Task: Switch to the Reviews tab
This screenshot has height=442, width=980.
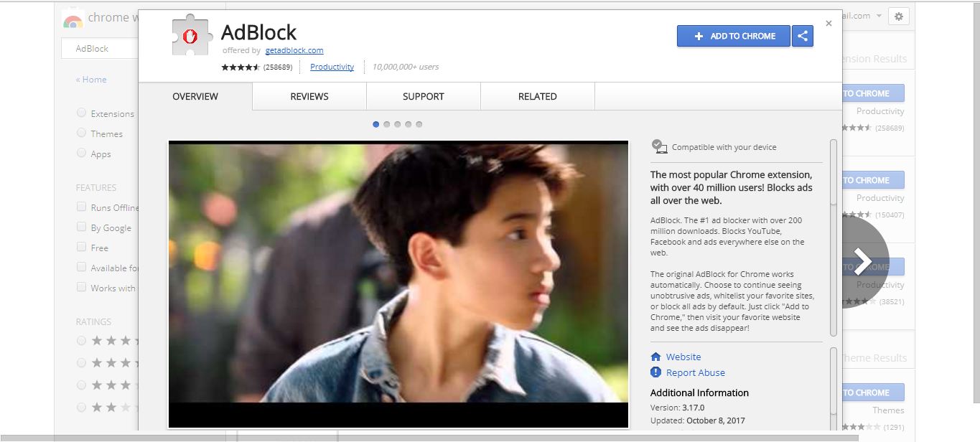Action: (x=309, y=96)
